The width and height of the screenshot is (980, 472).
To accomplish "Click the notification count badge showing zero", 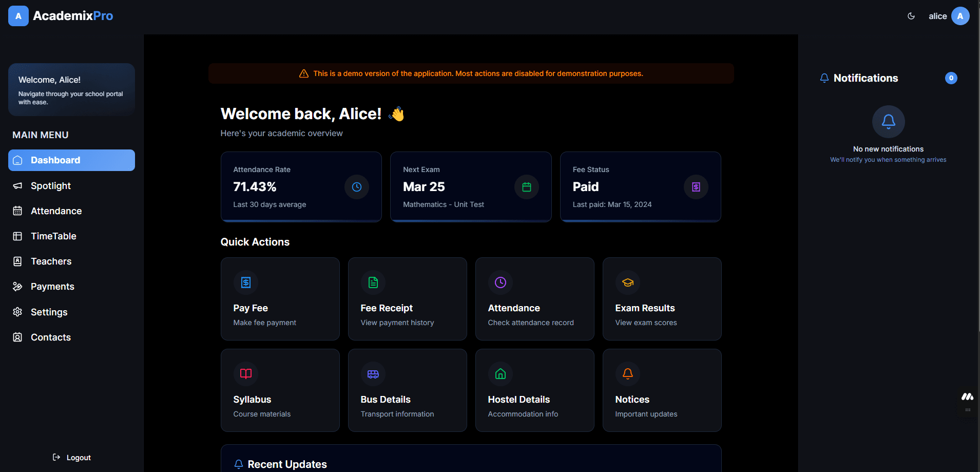I will click(951, 78).
